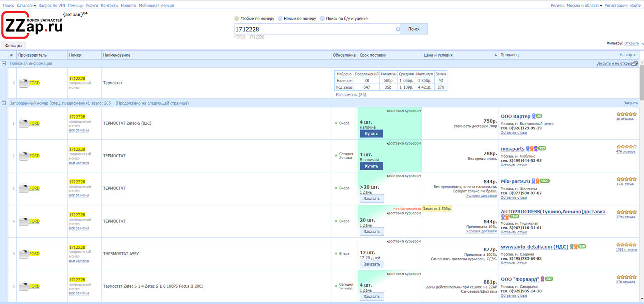Open 1131 отзыв link for Mix-parts.ru
The image size is (644, 304).
[625, 184]
